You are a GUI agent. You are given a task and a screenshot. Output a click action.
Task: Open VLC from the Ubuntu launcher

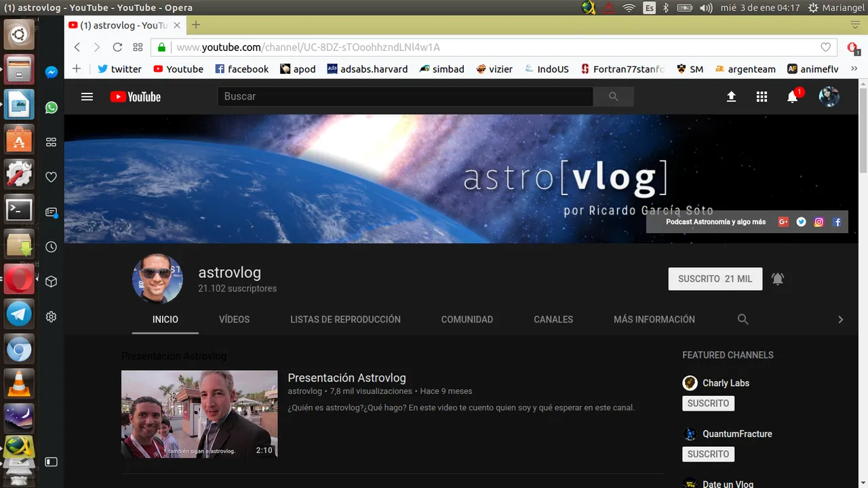tap(19, 384)
